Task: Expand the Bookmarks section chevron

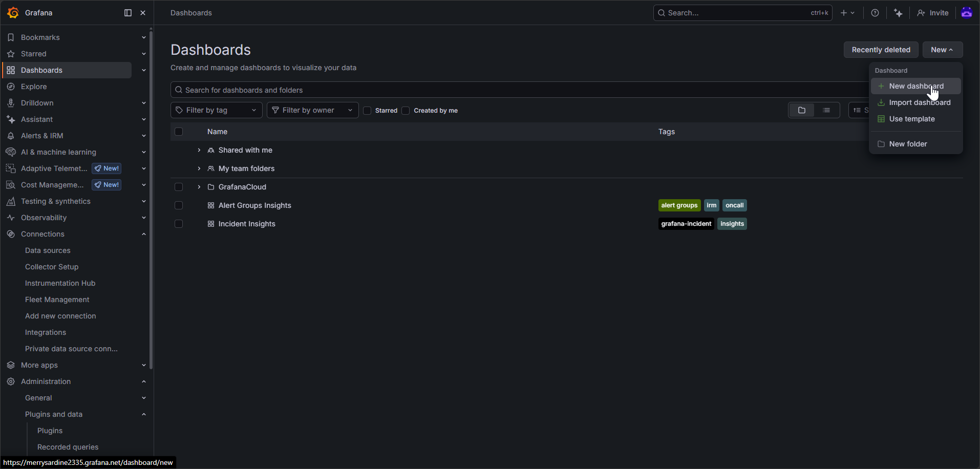Action: (144, 37)
